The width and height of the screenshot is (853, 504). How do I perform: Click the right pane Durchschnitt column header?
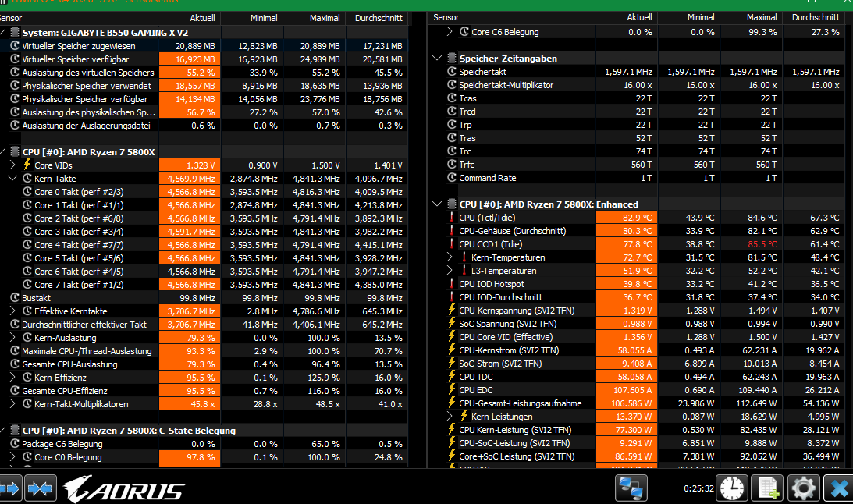tap(816, 17)
